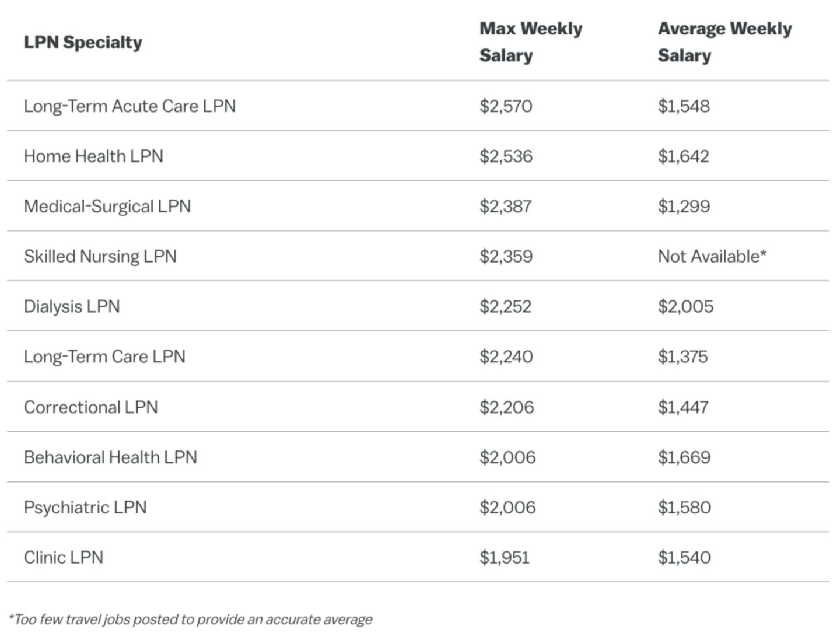
Task: Click the Not Available* average salary cell
Action: [712, 257]
